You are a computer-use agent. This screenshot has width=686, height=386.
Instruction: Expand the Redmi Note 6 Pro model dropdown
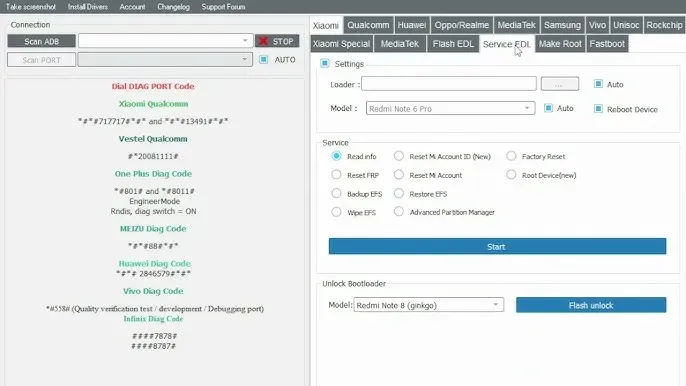coord(450,108)
